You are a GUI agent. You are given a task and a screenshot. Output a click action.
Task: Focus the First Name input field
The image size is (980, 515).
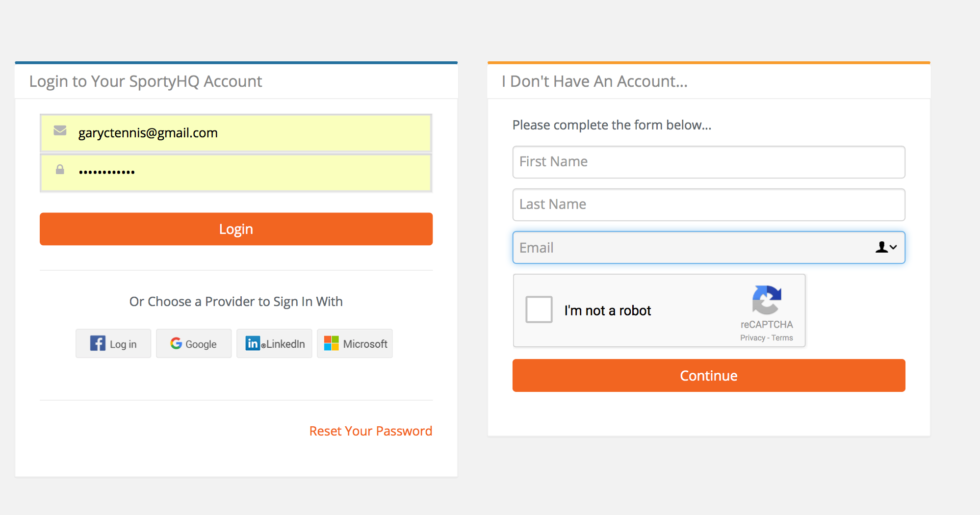(708, 162)
